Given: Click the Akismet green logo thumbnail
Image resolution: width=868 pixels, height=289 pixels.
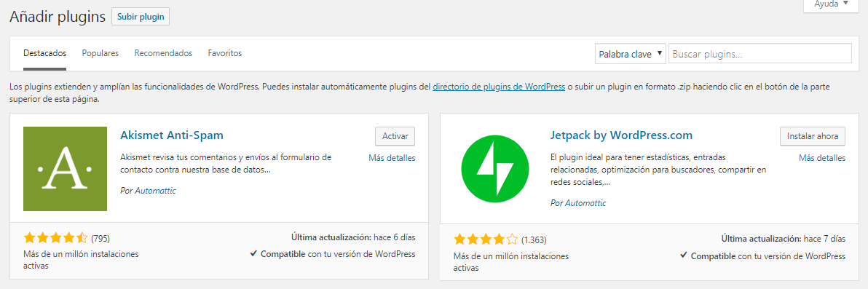Looking at the screenshot, I should tap(66, 169).
